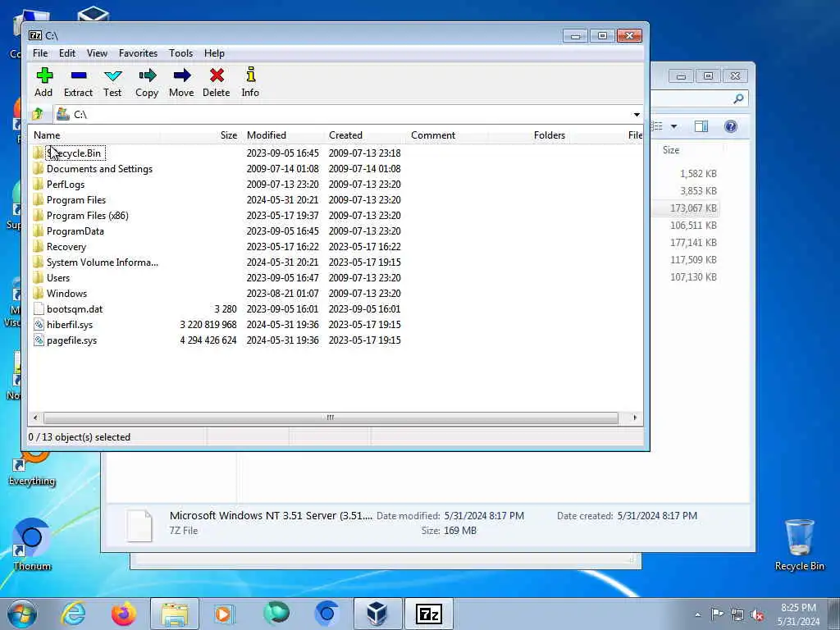Image resolution: width=840 pixels, height=630 pixels.
Task: Click the 7-Zip taskbar button
Action: 428,614
